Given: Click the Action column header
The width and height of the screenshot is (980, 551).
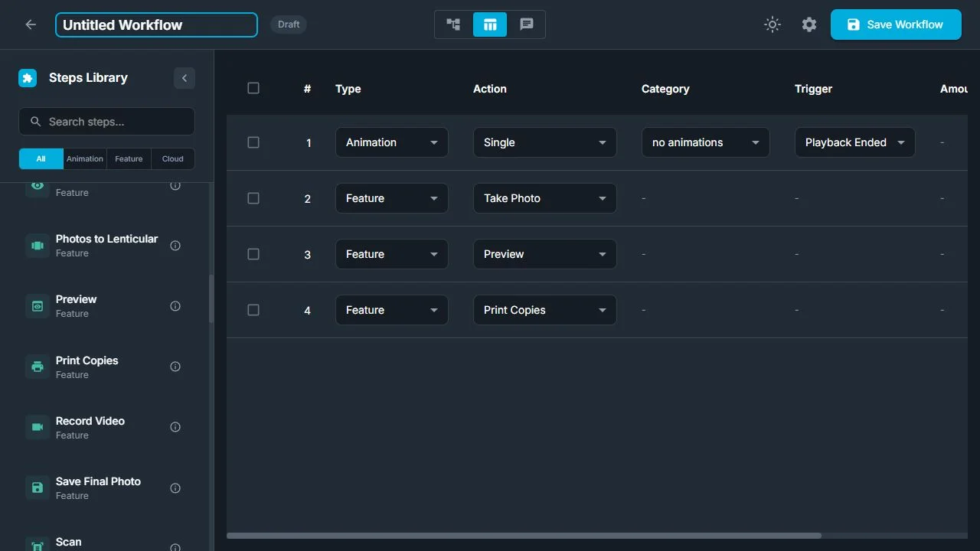Looking at the screenshot, I should [x=490, y=89].
